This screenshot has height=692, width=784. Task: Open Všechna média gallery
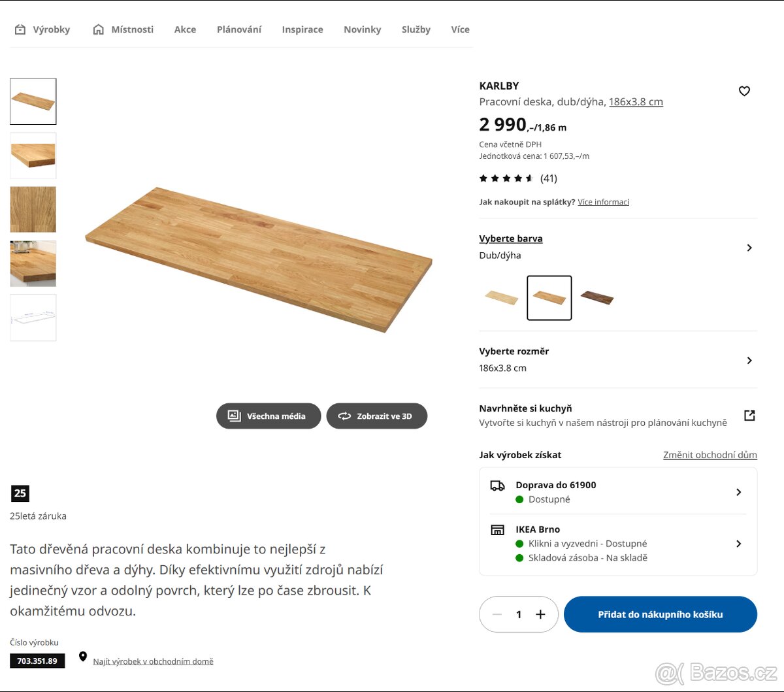point(269,416)
